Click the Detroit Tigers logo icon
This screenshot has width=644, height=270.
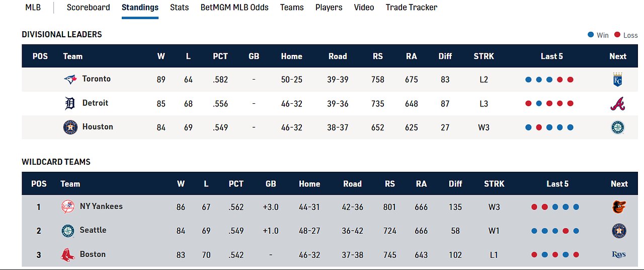tap(70, 103)
